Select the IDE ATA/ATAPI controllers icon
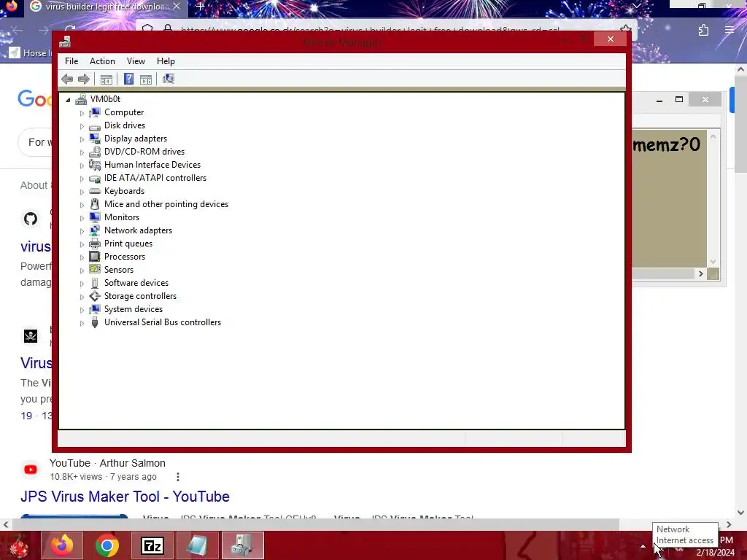 95,178
